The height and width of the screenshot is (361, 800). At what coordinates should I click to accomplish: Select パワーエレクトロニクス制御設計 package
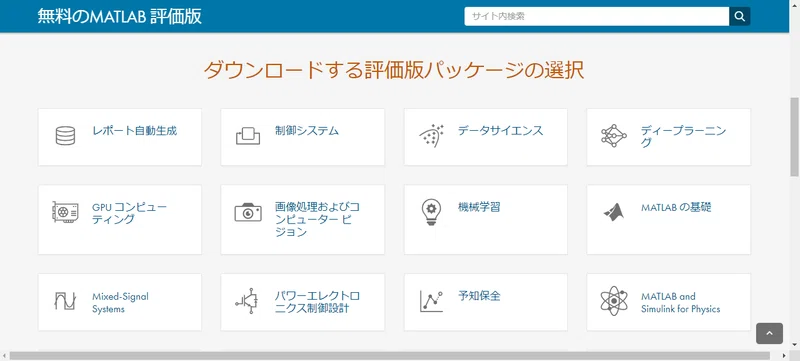pyautogui.click(x=317, y=302)
